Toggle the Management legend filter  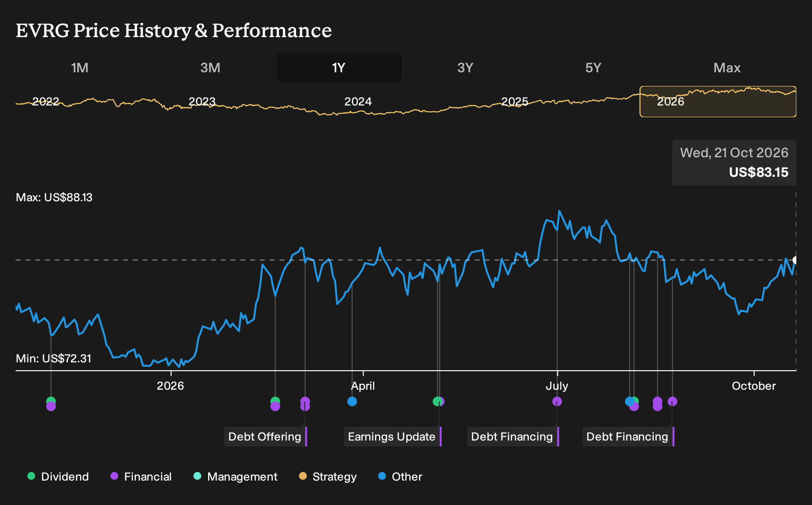pyautogui.click(x=235, y=477)
